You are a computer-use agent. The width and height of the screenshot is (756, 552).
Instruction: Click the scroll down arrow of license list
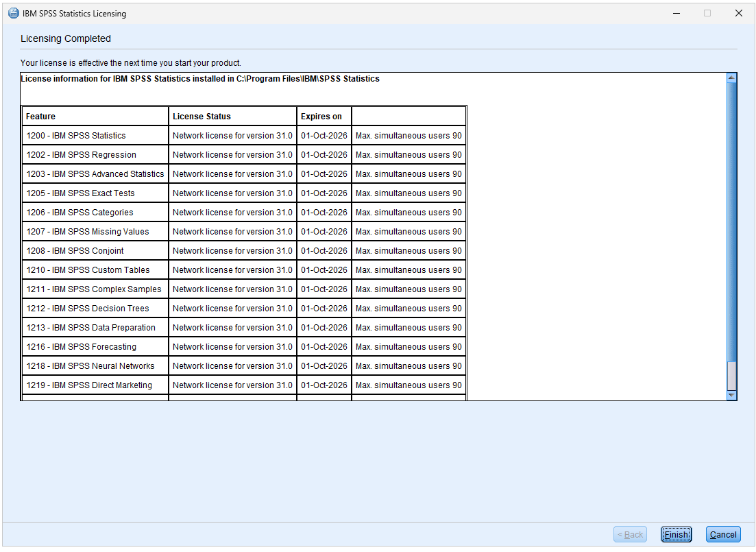pyautogui.click(x=731, y=396)
